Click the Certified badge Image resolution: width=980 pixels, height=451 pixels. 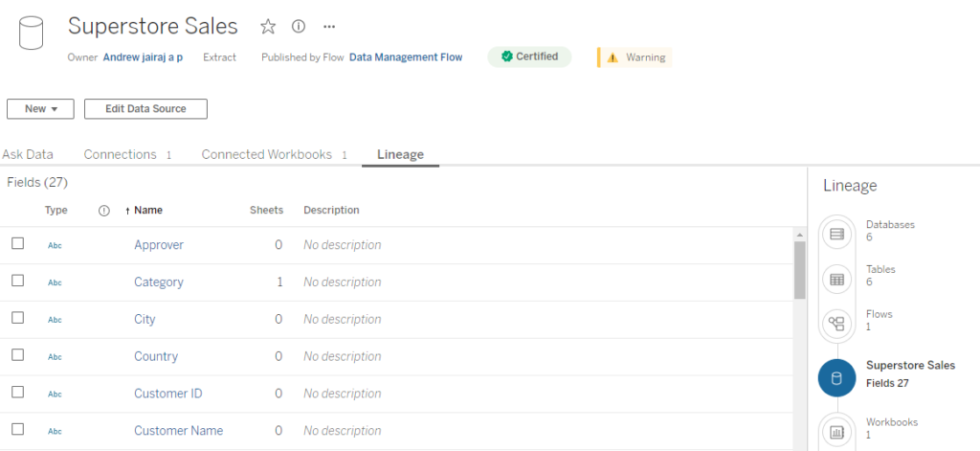point(529,56)
